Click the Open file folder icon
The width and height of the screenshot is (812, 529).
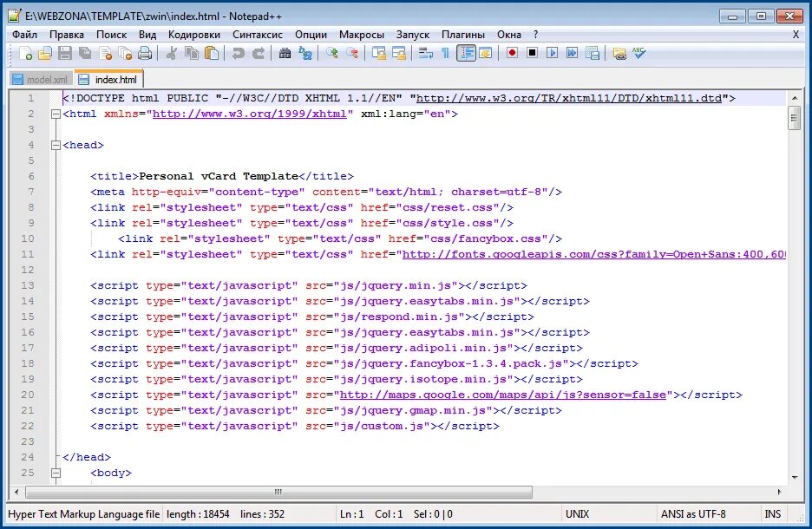pos(45,53)
